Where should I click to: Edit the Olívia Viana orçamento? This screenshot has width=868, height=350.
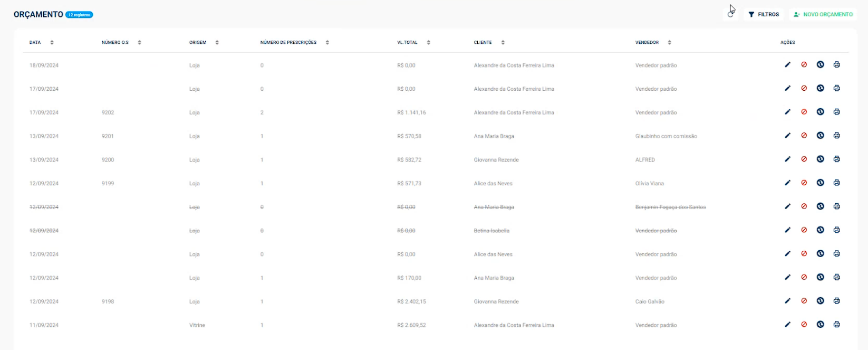(787, 183)
